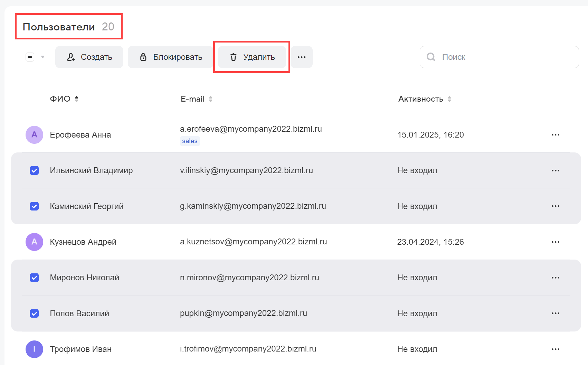Expand the selection dropdown arrow

point(43,57)
